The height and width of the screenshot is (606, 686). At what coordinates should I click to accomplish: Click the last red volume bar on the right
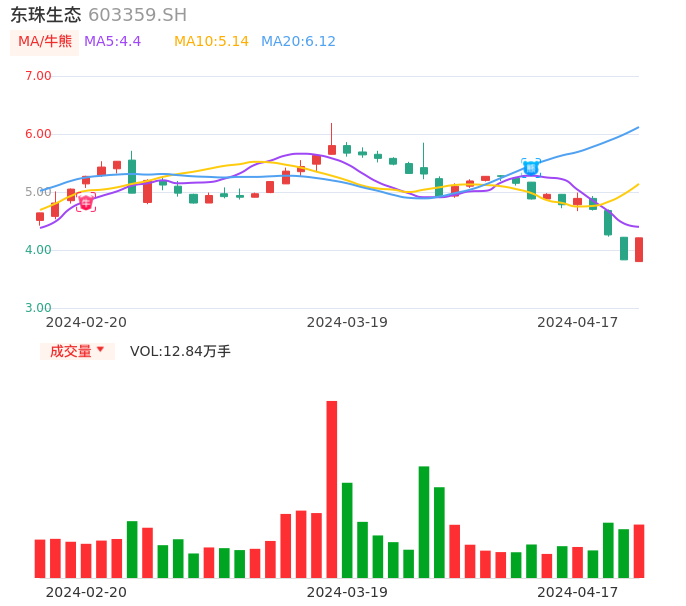pyautogui.click(x=639, y=551)
